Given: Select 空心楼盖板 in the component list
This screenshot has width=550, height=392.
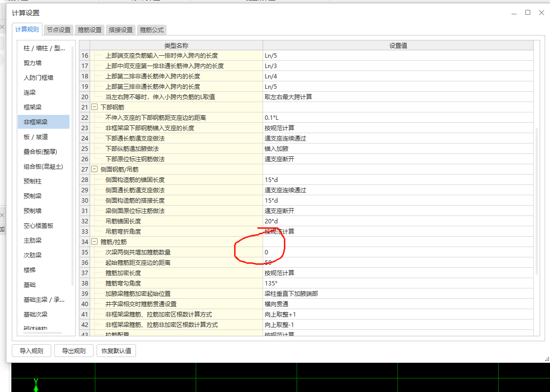Looking at the screenshot, I should click(44, 226).
